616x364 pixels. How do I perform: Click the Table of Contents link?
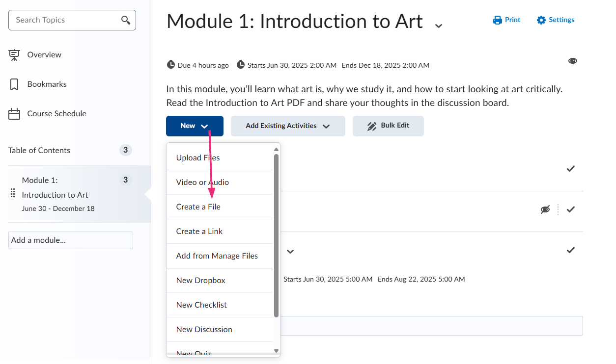[x=39, y=151]
